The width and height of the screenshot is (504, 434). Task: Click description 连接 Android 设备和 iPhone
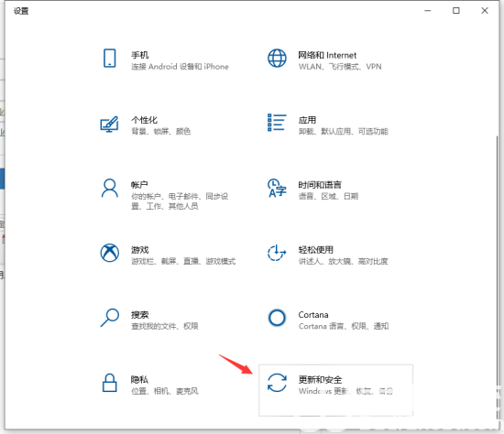coord(180,67)
